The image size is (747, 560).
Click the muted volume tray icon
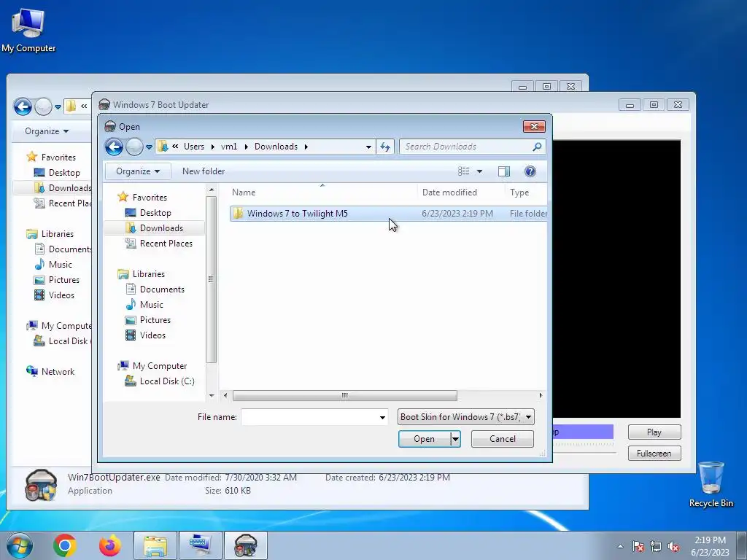tap(673, 547)
